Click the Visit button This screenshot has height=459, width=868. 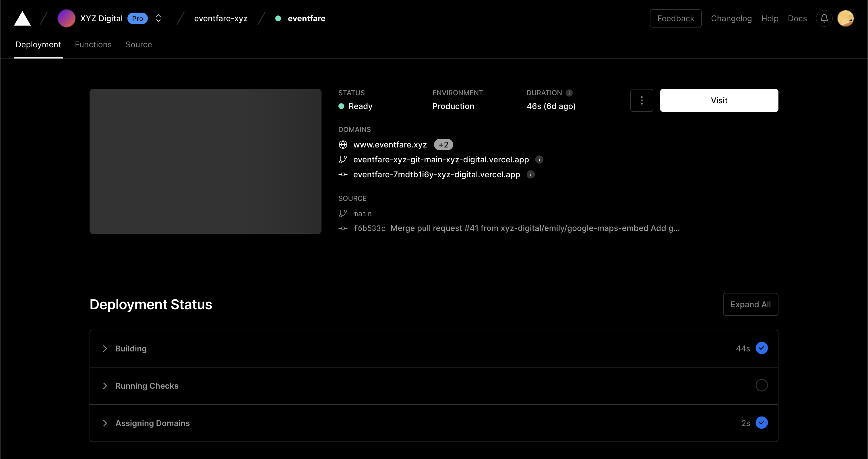719,100
